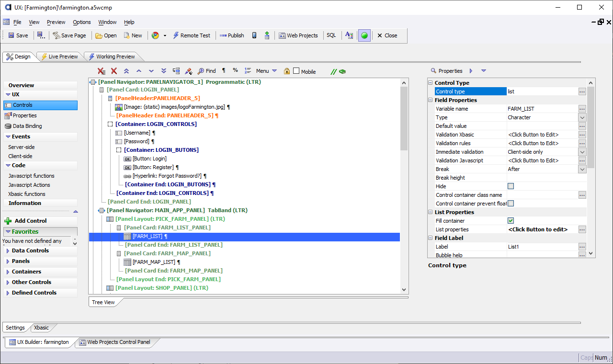613x364 pixels.
Task: Open the Options menu
Action: (x=82, y=22)
